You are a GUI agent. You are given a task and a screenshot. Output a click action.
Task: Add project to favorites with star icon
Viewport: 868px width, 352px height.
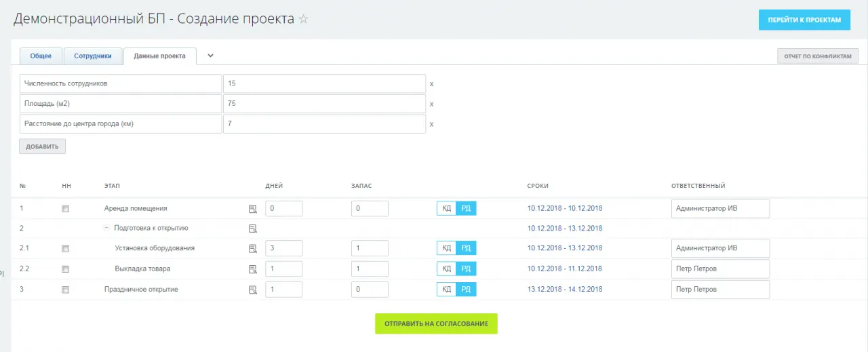tap(304, 20)
